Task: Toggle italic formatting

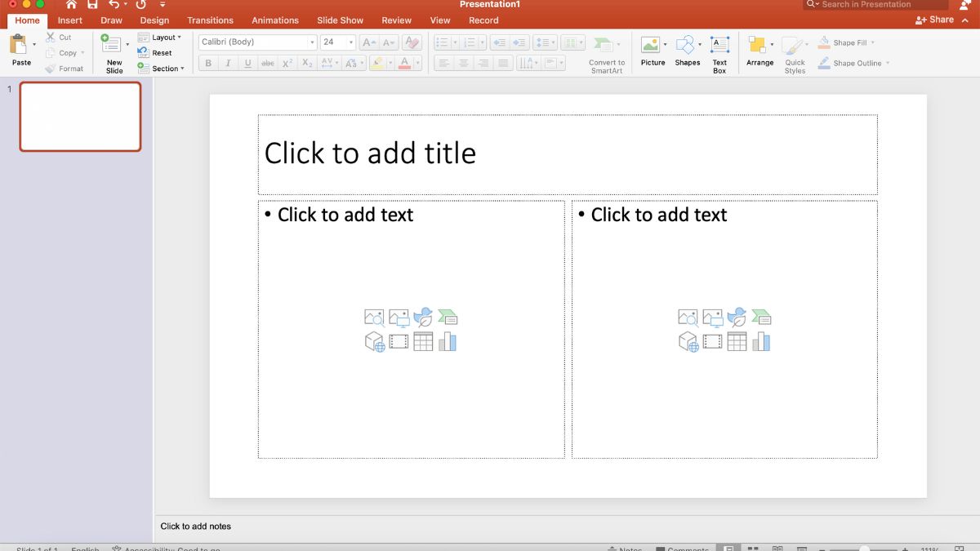Action: click(228, 63)
